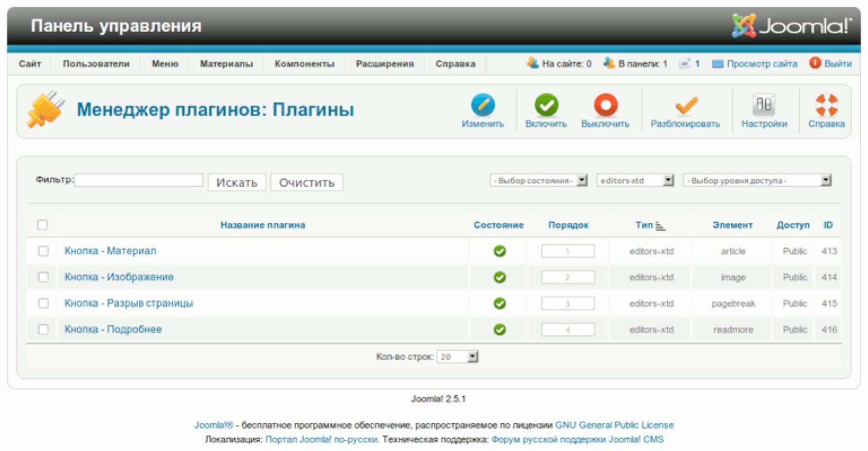The width and height of the screenshot is (868, 451).
Task: Open the Кнопка - Подробнее plugin link
Action: 113,329
